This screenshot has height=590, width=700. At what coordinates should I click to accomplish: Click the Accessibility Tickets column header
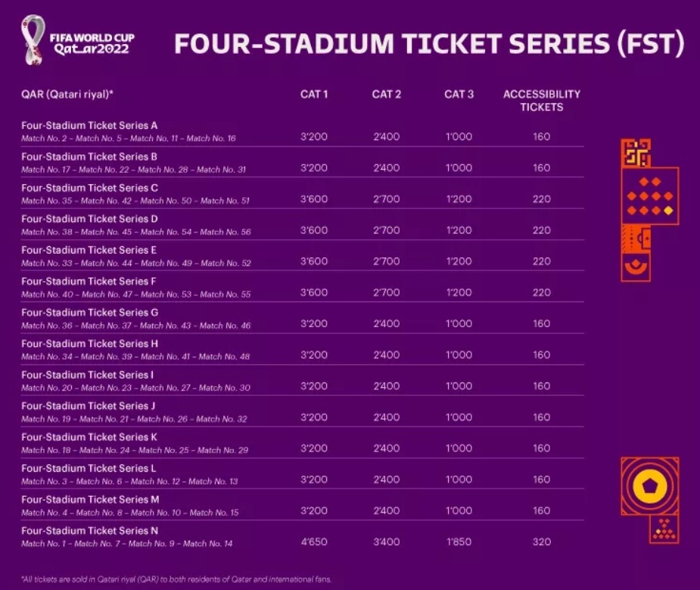click(541, 100)
